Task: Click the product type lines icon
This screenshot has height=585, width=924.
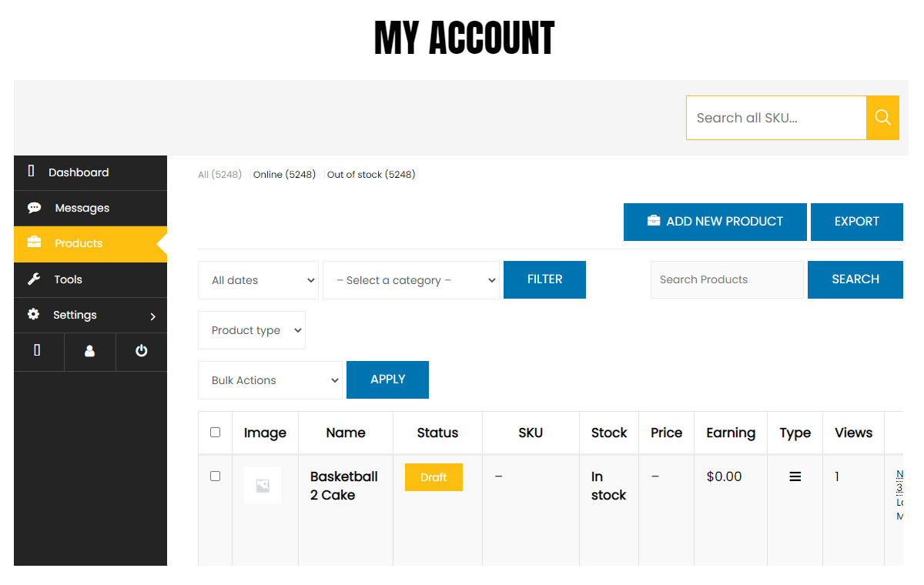Action: pyautogui.click(x=795, y=477)
